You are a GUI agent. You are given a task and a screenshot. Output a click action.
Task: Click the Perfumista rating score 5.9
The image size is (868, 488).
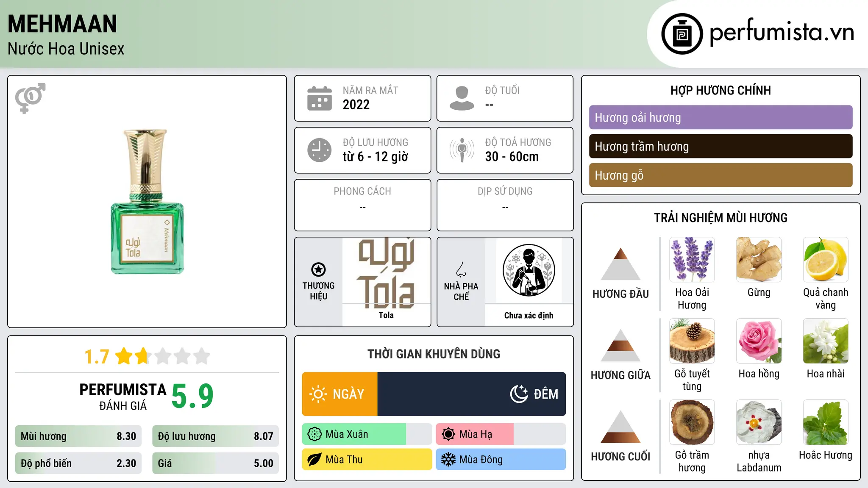coord(192,396)
